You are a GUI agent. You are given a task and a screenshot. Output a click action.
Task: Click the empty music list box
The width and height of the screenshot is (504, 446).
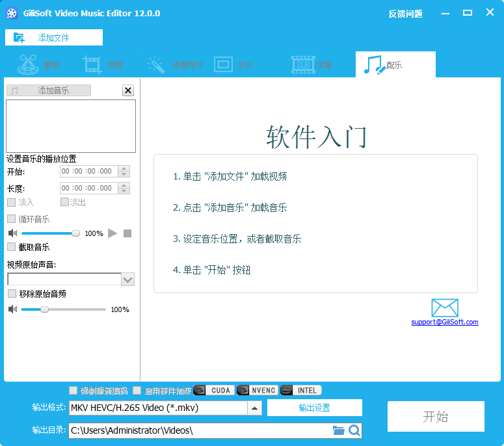71,126
